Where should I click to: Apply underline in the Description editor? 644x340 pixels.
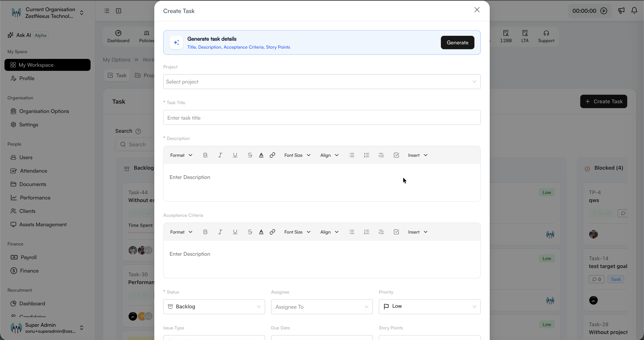235,155
